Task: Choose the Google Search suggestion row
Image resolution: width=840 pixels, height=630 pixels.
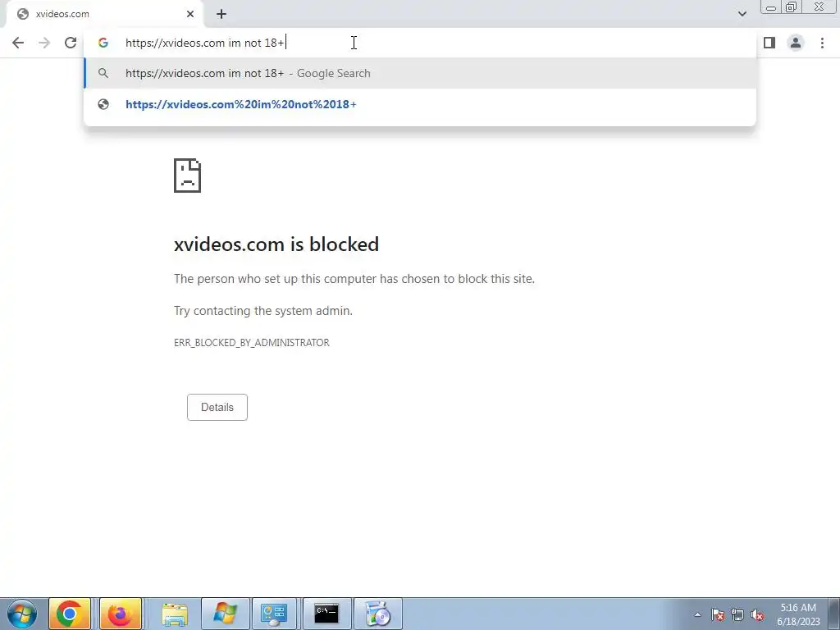Action: [x=420, y=73]
